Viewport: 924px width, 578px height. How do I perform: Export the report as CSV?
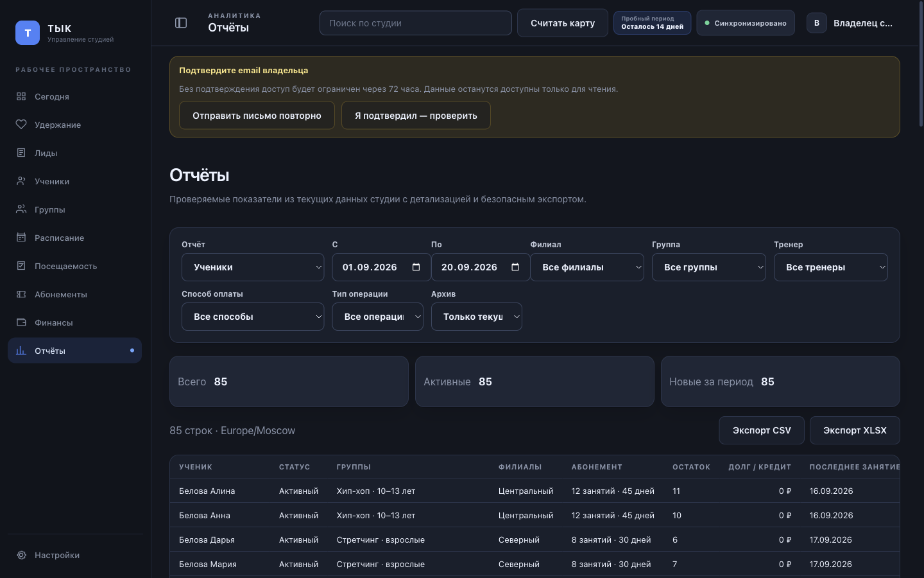pos(762,430)
